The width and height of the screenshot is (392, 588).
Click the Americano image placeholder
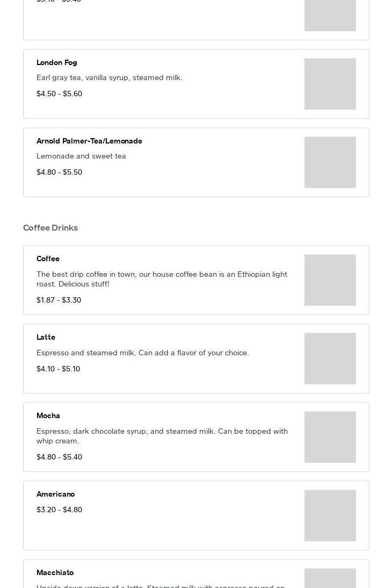[330, 515]
